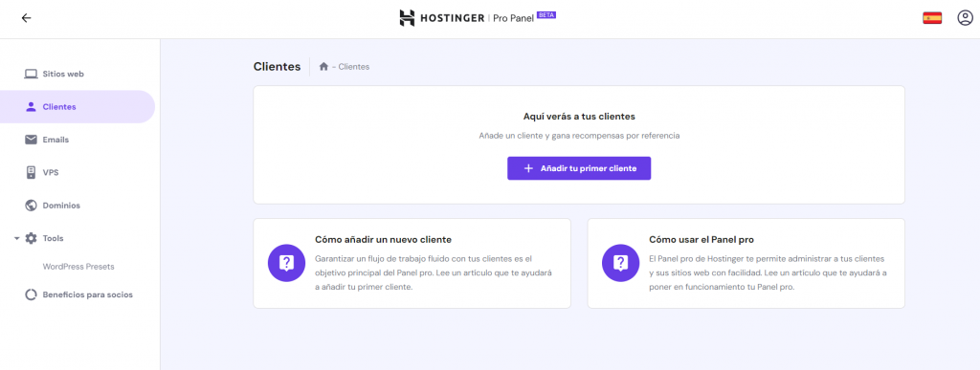This screenshot has width=980, height=370.
Task: Click the globe icon next to Dominios
Action: click(x=32, y=206)
